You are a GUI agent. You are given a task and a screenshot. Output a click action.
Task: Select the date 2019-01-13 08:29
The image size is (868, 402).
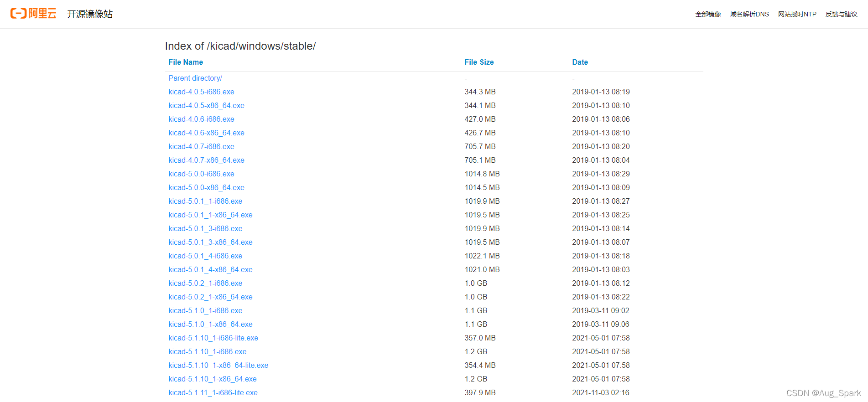[x=601, y=174]
